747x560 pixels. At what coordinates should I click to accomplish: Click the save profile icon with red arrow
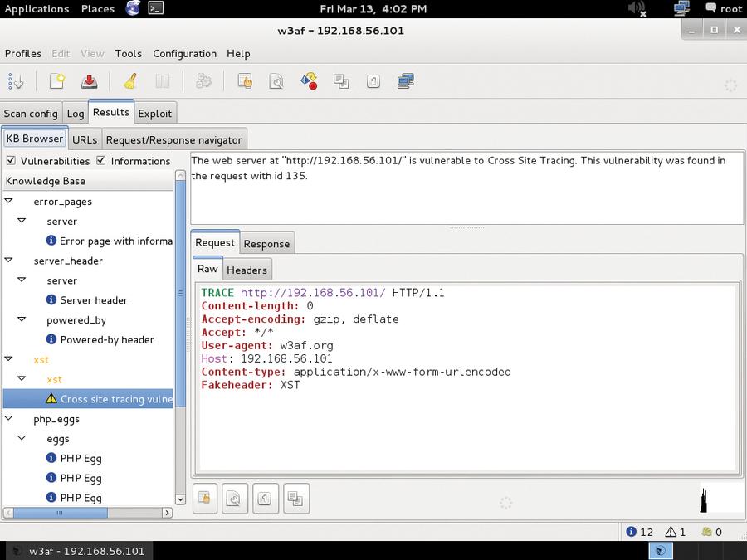pyautogui.click(x=89, y=81)
